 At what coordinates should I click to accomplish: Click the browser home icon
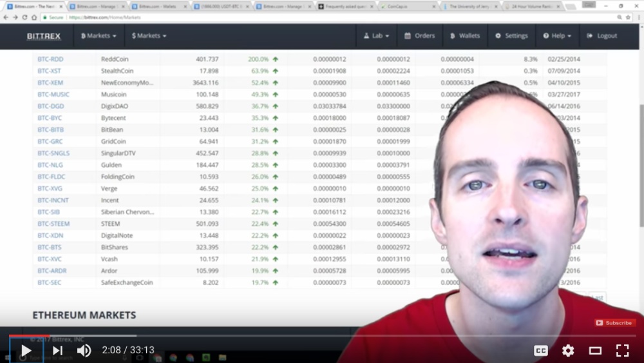(x=34, y=17)
